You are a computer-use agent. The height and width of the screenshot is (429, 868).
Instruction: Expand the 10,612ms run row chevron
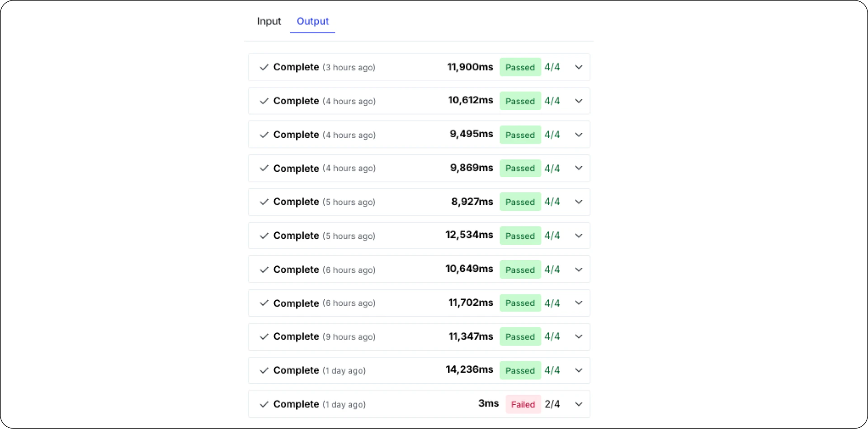(579, 101)
